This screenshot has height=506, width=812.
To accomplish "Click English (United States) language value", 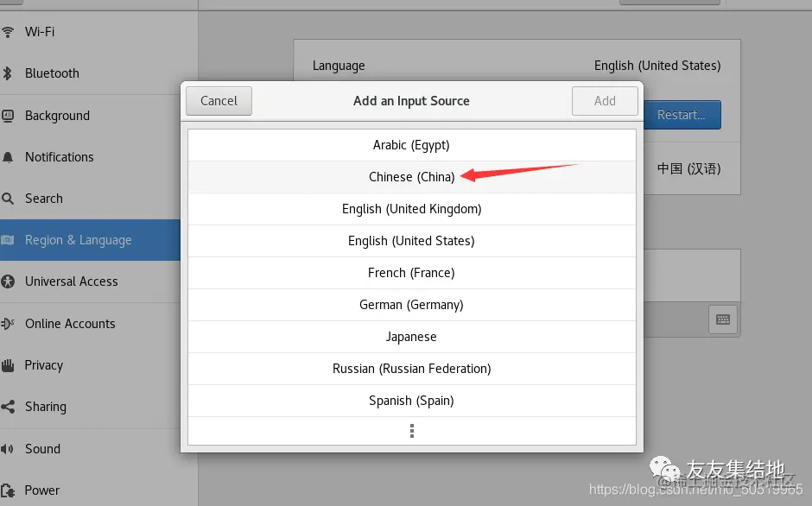I will [657, 66].
